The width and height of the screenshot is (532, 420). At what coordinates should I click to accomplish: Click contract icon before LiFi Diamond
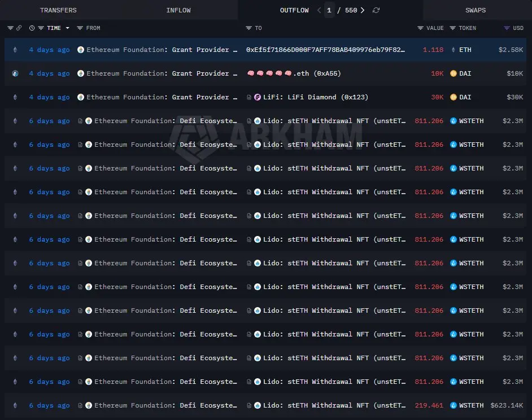(249, 97)
